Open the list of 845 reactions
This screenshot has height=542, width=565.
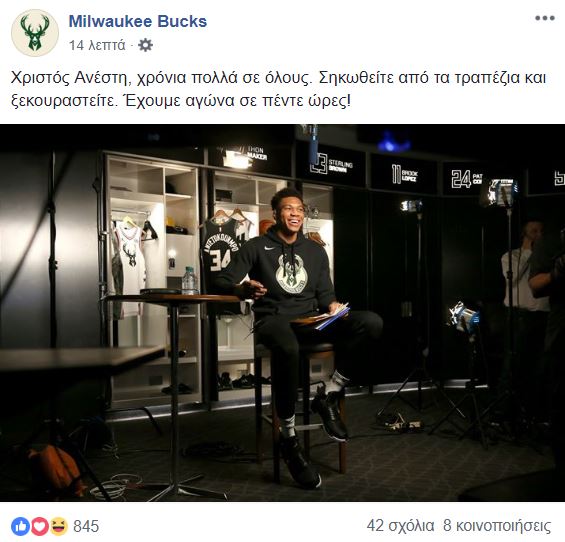(x=86, y=527)
